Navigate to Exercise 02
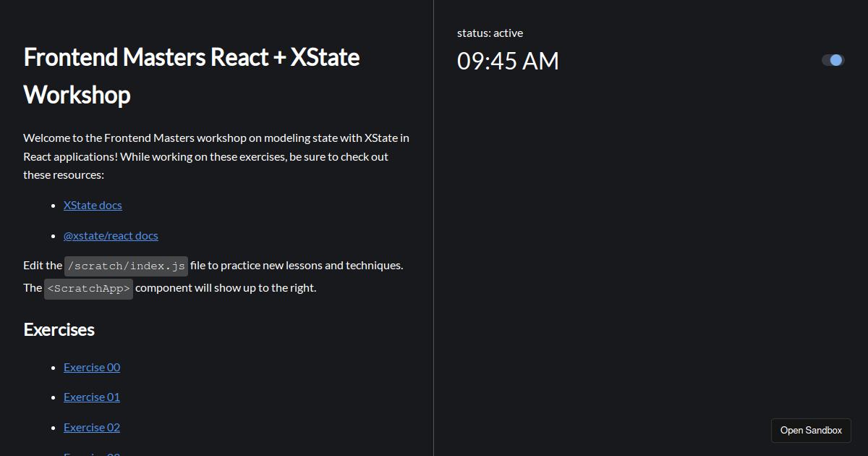The image size is (868, 456). click(92, 427)
